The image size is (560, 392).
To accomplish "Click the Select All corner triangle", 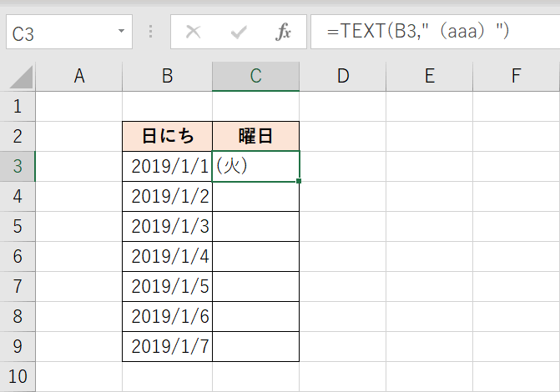I will (x=21, y=78).
